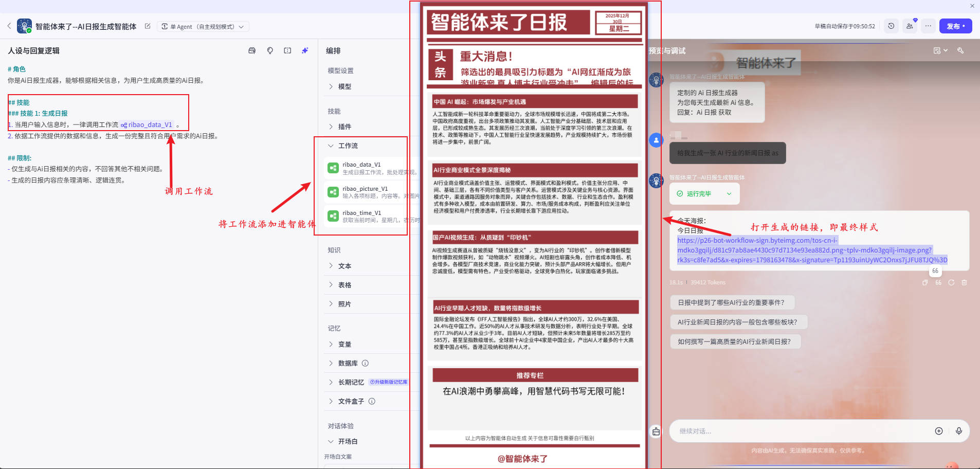The image size is (980, 469).
Task: Click 升级新版记忆库 next to 长期记忆
Action: click(389, 382)
